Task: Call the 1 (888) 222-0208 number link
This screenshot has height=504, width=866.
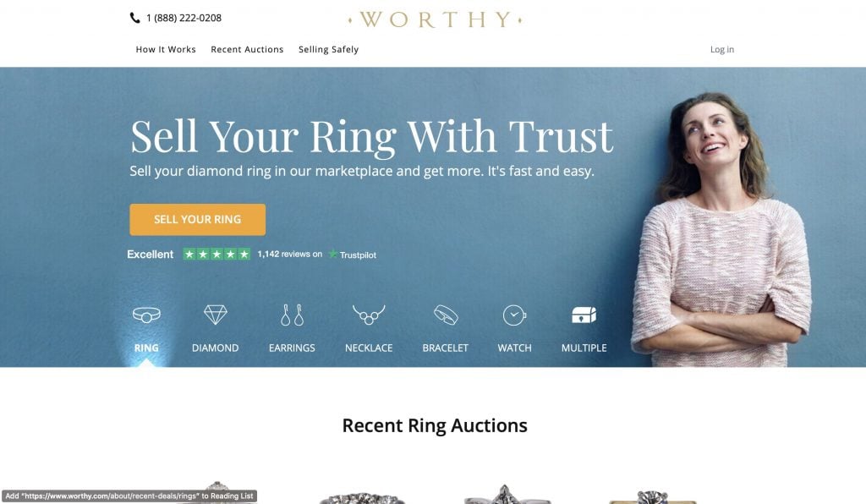Action: (184, 18)
